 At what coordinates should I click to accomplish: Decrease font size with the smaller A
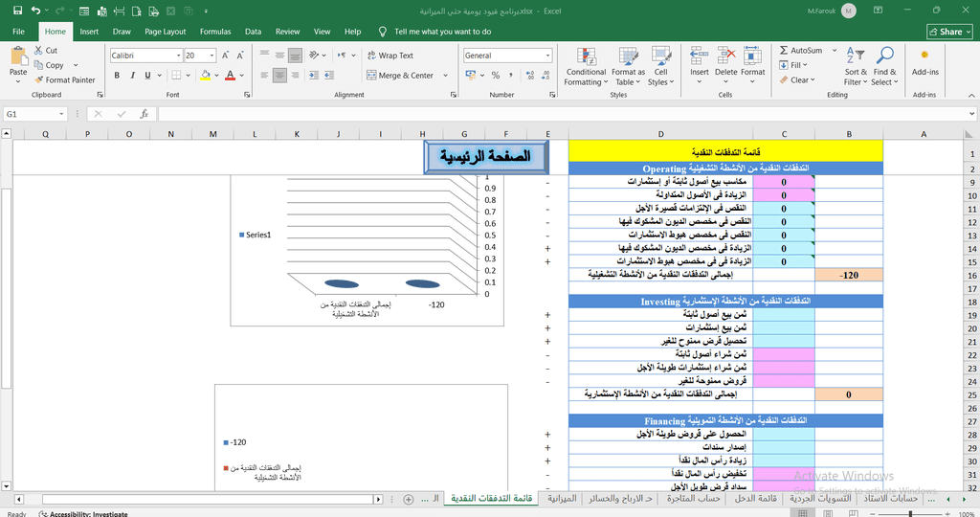[240, 56]
